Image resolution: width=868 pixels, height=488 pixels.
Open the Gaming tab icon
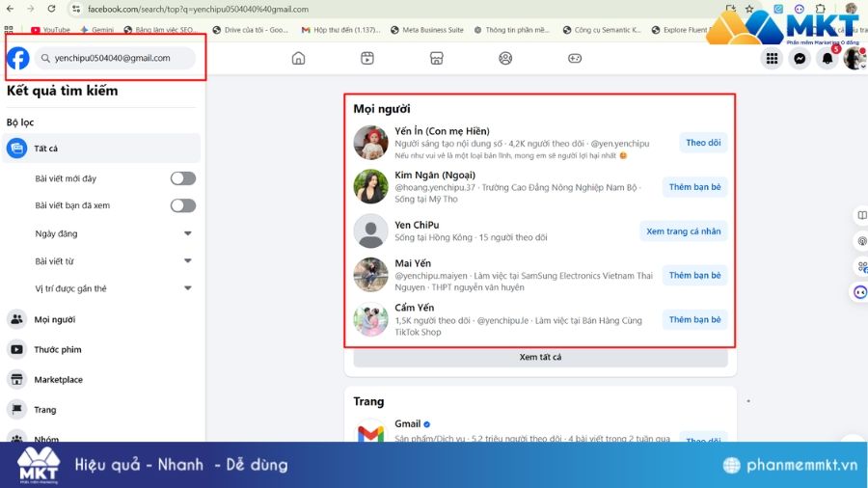(x=575, y=58)
